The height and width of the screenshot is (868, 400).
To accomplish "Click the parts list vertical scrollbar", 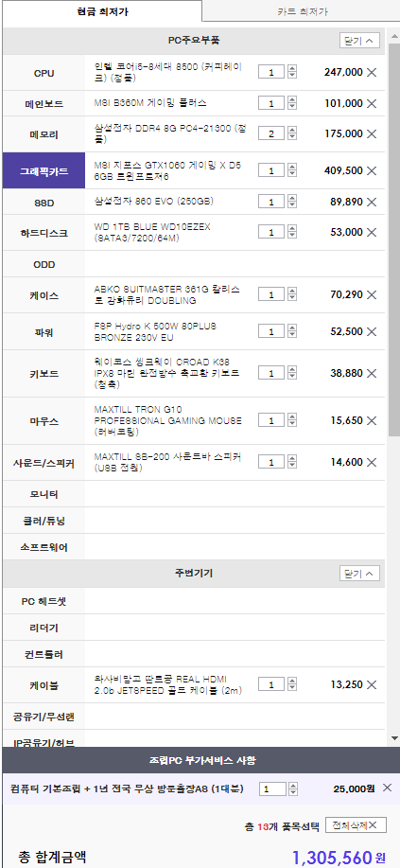I will (394, 239).
